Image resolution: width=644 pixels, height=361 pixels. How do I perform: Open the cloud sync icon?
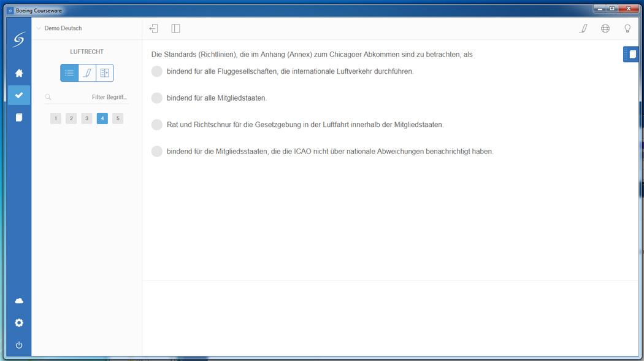(x=19, y=301)
